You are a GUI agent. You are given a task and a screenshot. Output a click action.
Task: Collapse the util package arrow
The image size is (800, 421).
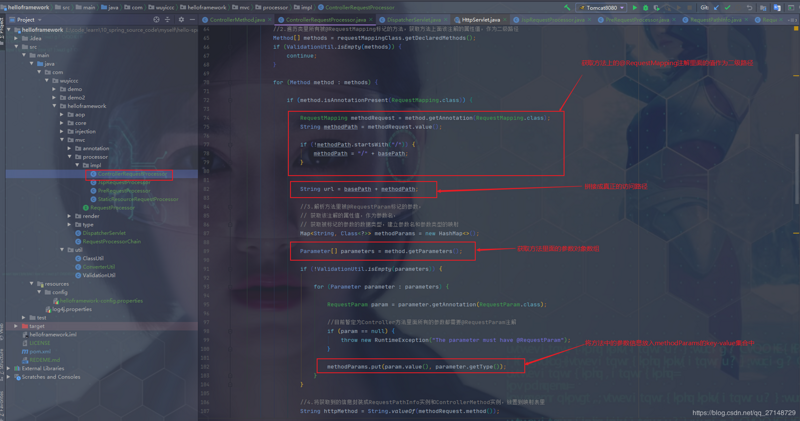point(62,250)
